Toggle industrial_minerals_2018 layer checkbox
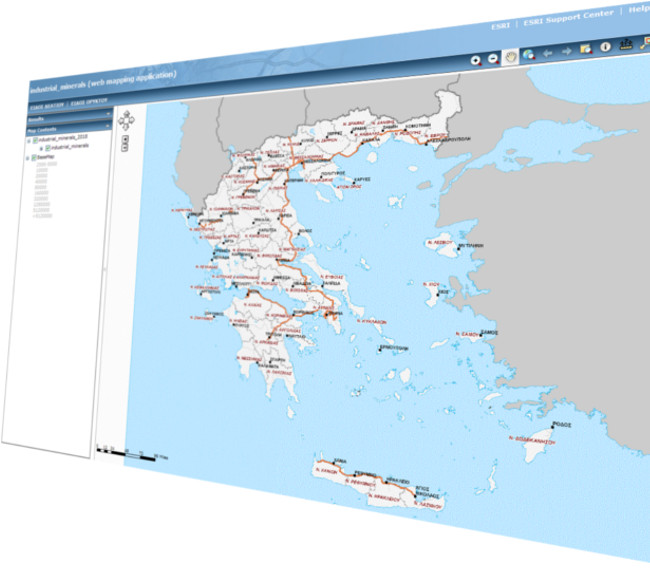The image size is (650, 568). point(36,140)
